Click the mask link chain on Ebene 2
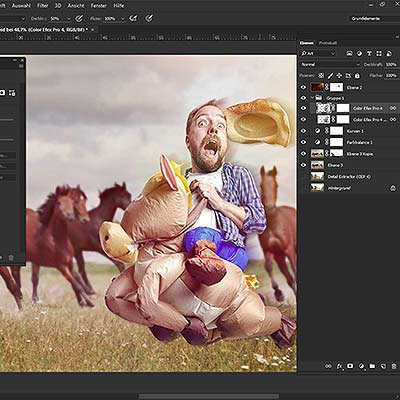 327,87
